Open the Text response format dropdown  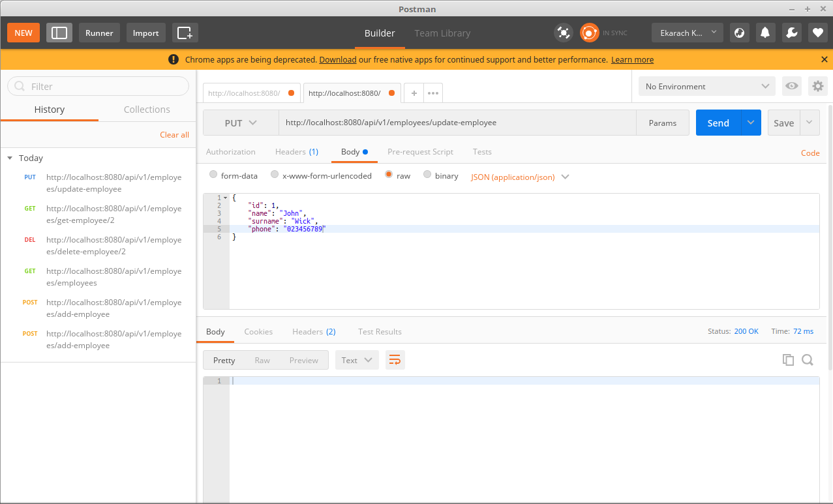[357, 360]
